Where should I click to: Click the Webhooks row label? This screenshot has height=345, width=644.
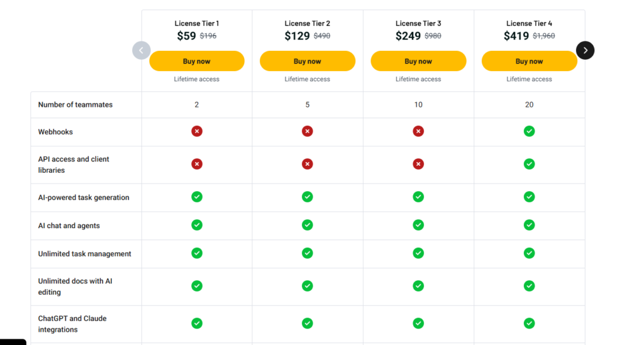(x=55, y=132)
